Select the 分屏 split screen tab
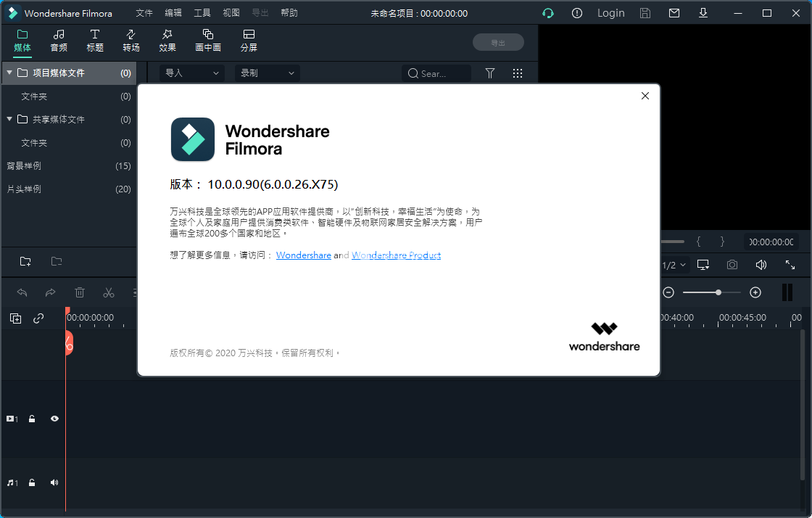Screen dimensions: 812x518 click(249, 41)
